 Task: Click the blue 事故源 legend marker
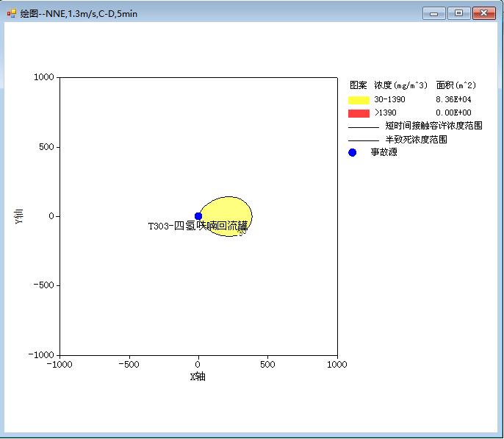tap(353, 152)
